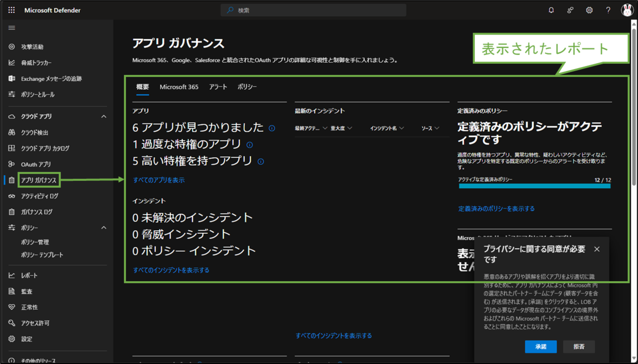Select 0 未解決のインシデント text
Viewport: 638px width, 364px height.
[192, 217]
